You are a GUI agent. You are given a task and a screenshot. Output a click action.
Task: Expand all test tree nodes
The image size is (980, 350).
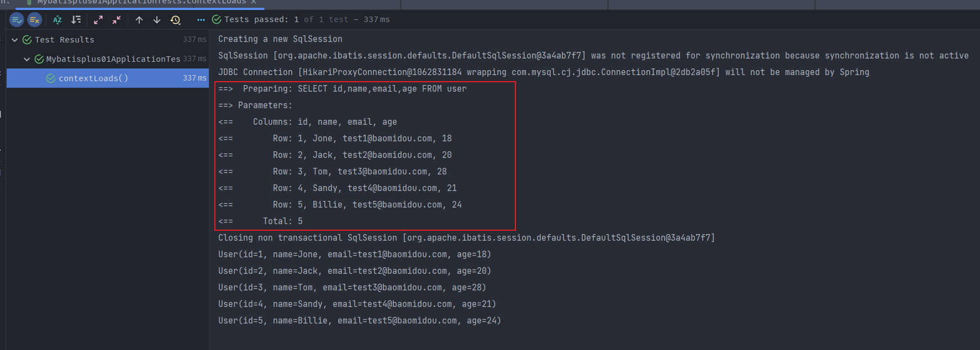click(x=98, y=20)
